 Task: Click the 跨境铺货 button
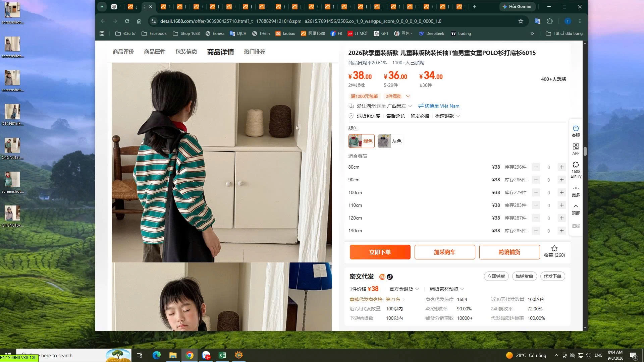[509, 252]
